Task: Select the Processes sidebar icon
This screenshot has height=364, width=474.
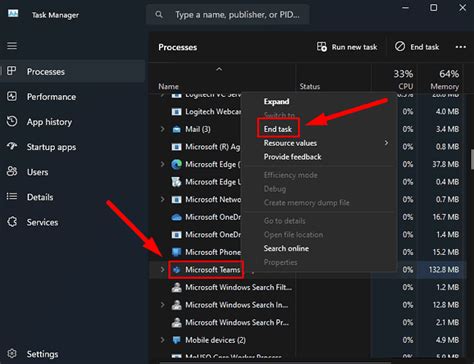Action: point(12,71)
